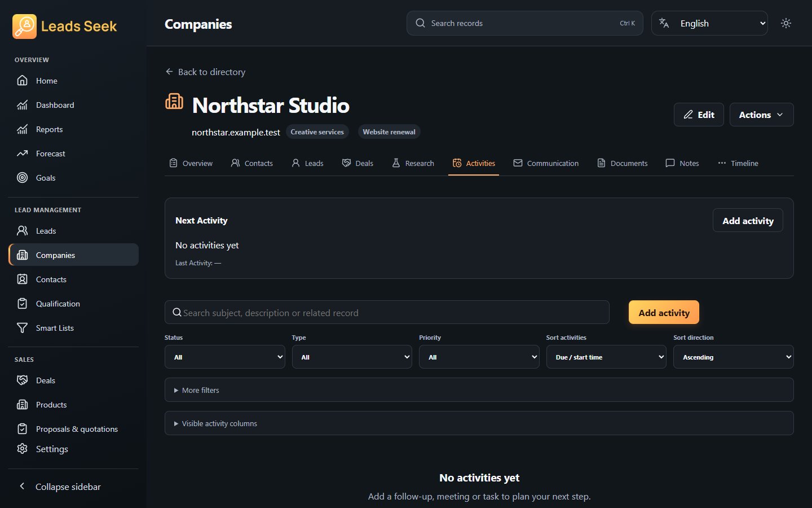Image resolution: width=812 pixels, height=508 pixels.
Task: Open the Status filter dropdown
Action: point(225,357)
